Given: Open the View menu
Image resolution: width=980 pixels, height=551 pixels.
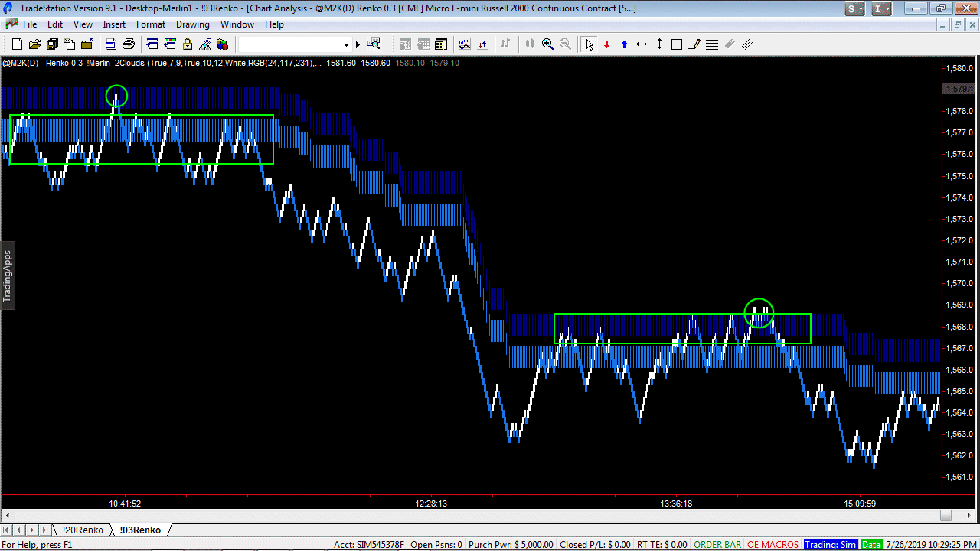Looking at the screenshot, I should point(83,24).
